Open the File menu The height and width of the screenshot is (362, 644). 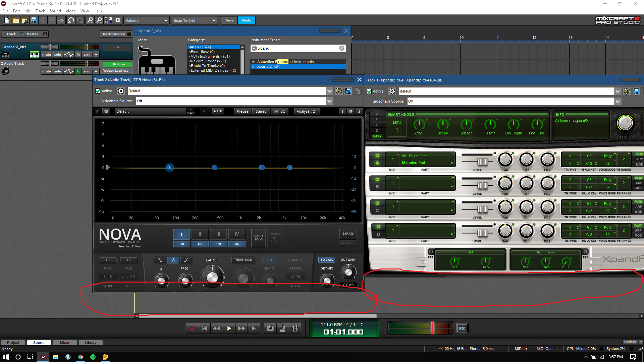[5, 11]
